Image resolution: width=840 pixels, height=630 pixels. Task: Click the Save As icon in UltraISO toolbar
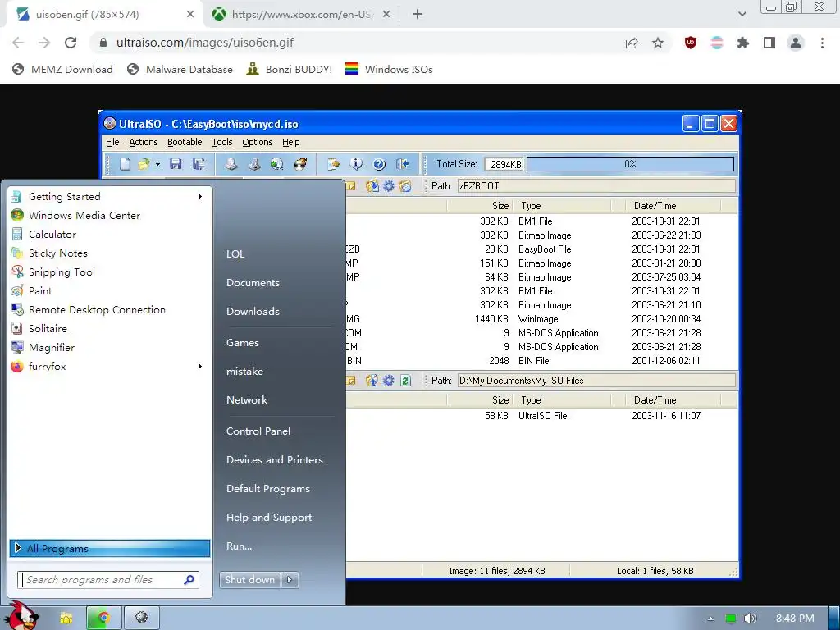coord(199,164)
